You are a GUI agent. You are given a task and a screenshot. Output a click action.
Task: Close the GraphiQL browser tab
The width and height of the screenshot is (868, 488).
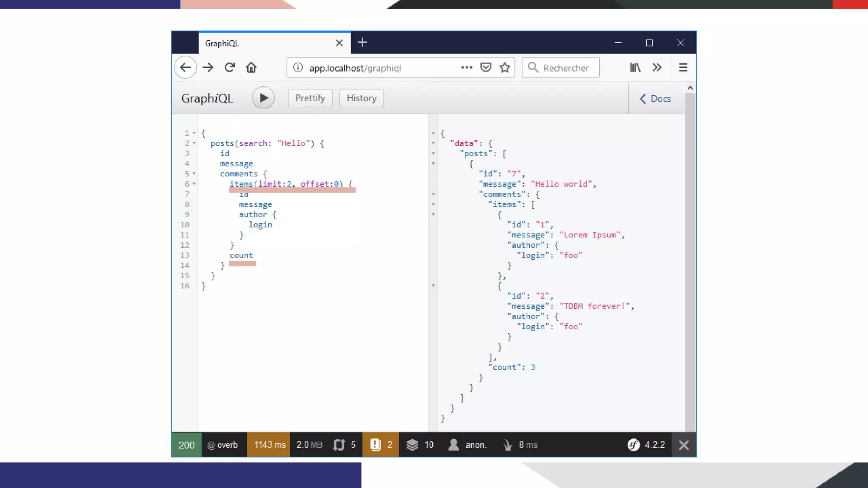click(x=339, y=43)
